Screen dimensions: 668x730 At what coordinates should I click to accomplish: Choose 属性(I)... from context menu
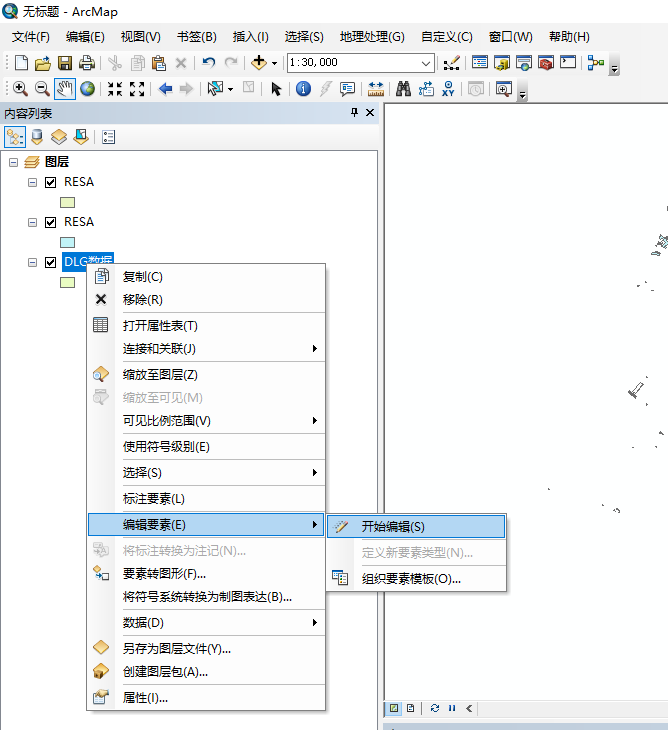pyautogui.click(x=206, y=697)
